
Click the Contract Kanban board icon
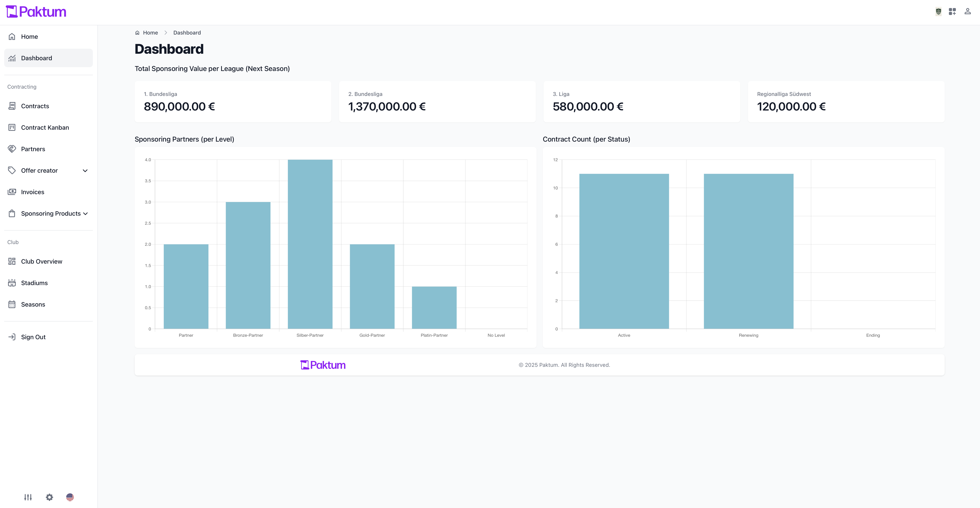pos(12,127)
